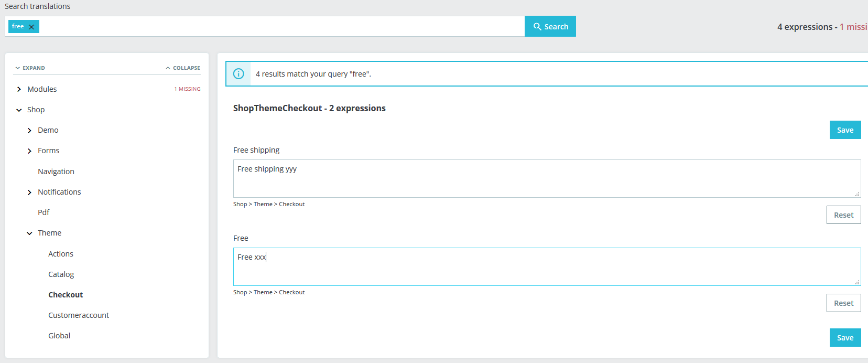Image resolution: width=868 pixels, height=363 pixels.
Task: Click the resize handle of 'Free shipping yyy' box
Action: pos(857,194)
